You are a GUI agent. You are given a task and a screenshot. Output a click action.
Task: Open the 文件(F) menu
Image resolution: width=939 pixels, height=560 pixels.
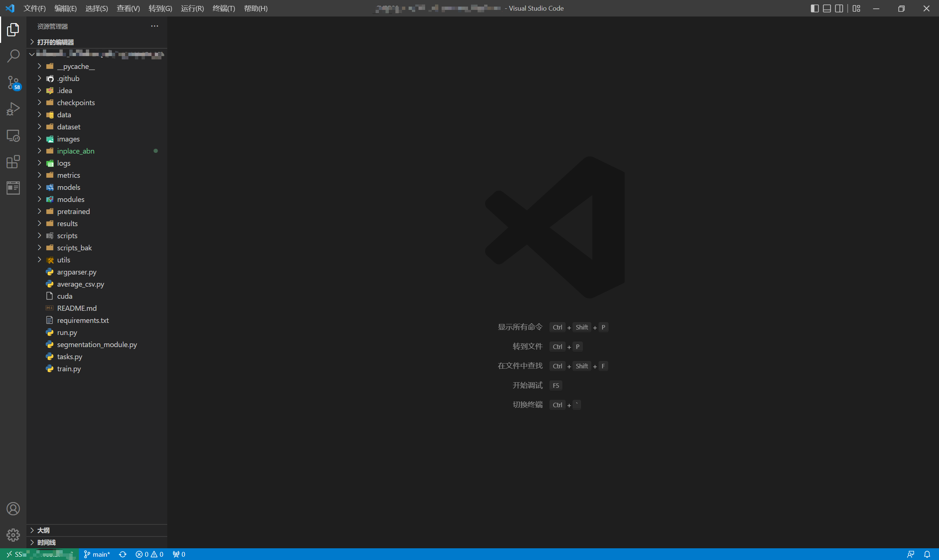[x=34, y=8]
